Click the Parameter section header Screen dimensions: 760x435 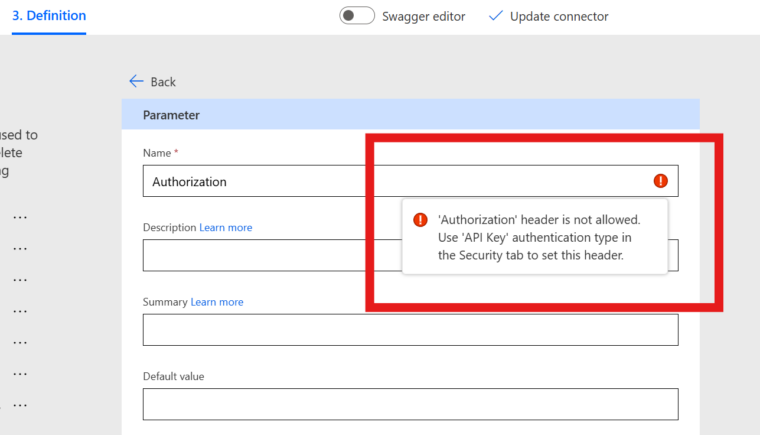click(411, 114)
